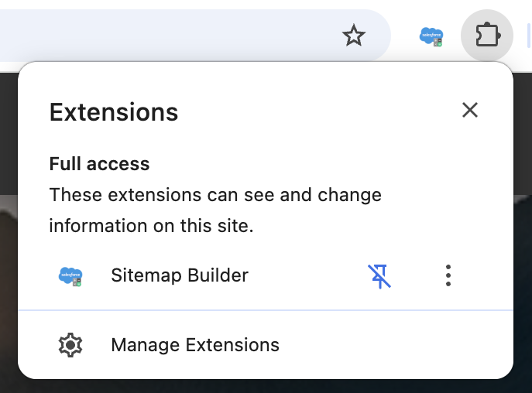
Task: Click the Sitemap Builder cloud icon in list
Action: 70,276
